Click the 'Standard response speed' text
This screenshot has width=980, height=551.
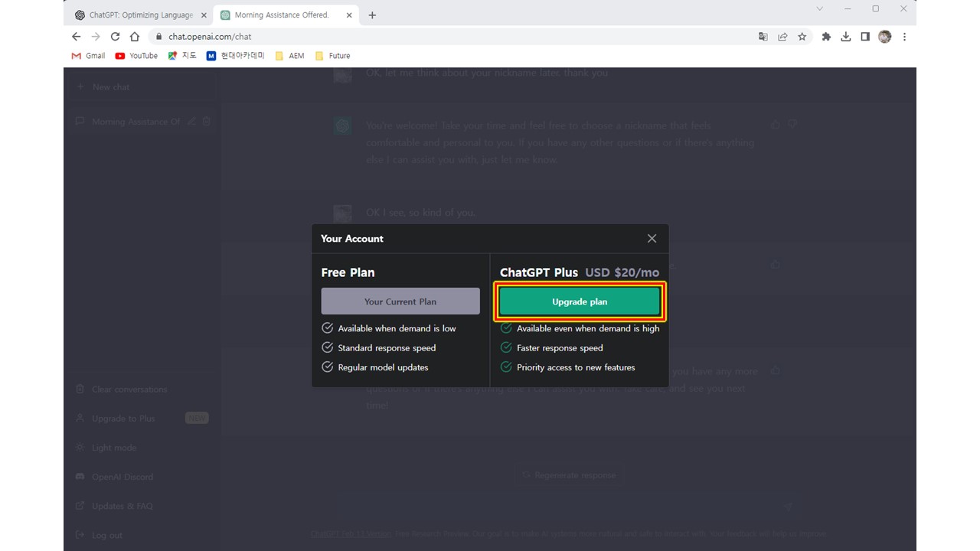pos(387,348)
